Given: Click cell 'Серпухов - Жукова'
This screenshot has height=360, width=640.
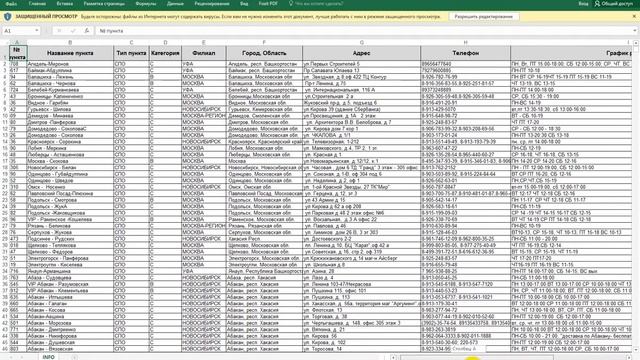Looking at the screenshot, I should click(70, 232).
